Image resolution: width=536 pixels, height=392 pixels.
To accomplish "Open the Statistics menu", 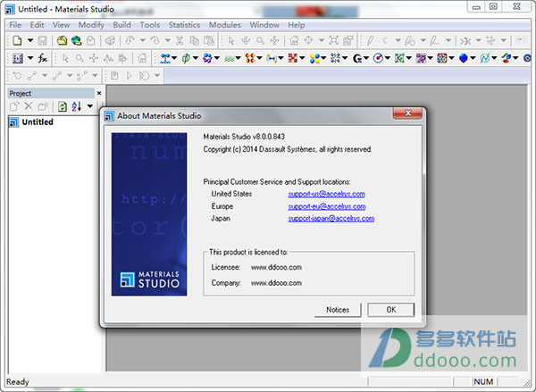I will point(184,25).
